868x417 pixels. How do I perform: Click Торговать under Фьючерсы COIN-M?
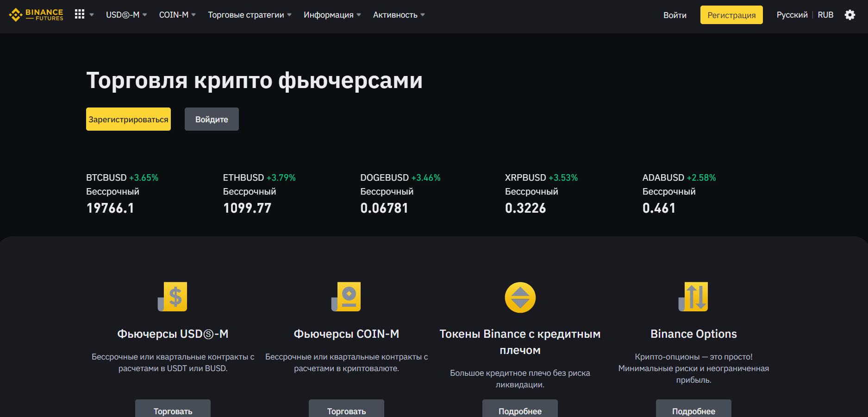click(346, 411)
